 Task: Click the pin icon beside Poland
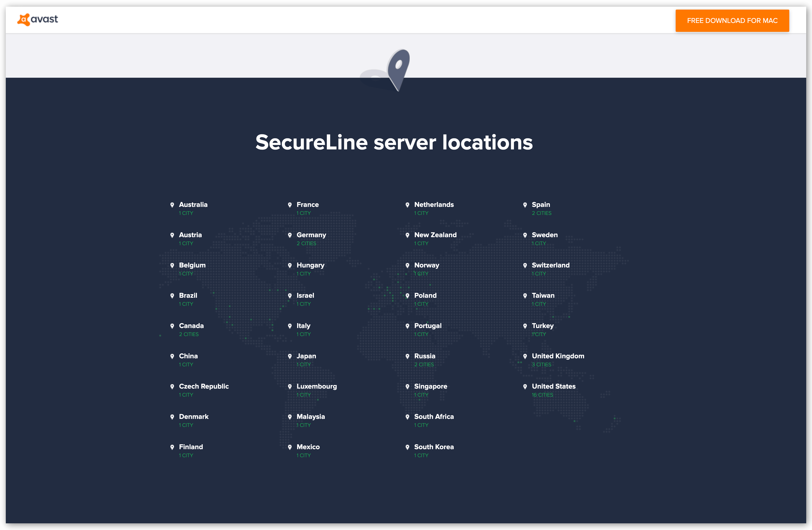[x=407, y=296]
